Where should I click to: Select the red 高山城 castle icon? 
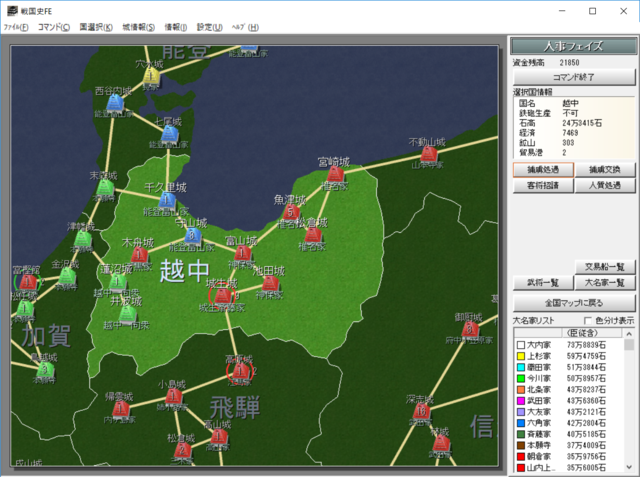point(219,437)
